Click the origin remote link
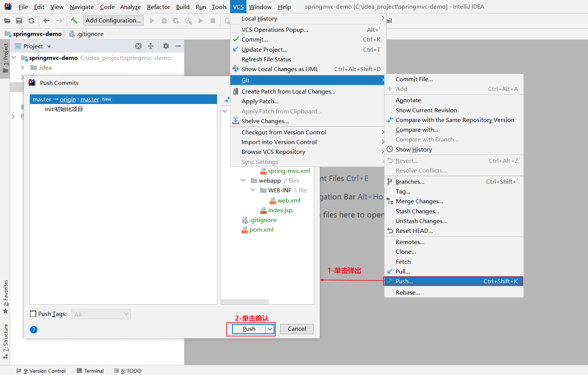This screenshot has height=375, width=588. coord(68,100)
